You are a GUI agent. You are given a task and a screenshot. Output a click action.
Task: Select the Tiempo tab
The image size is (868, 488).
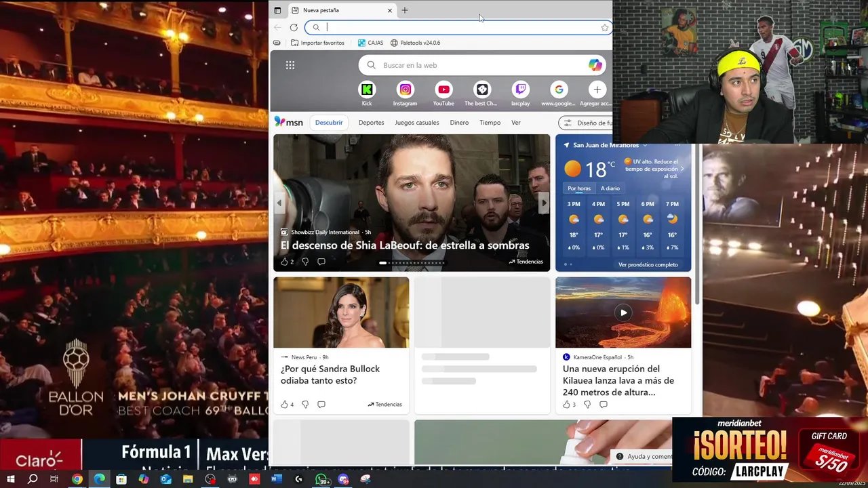[490, 123]
